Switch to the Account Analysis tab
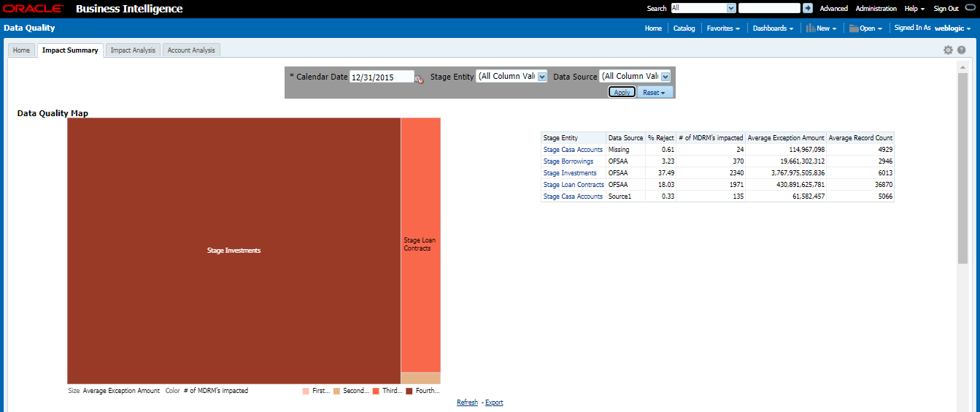 coord(191,50)
